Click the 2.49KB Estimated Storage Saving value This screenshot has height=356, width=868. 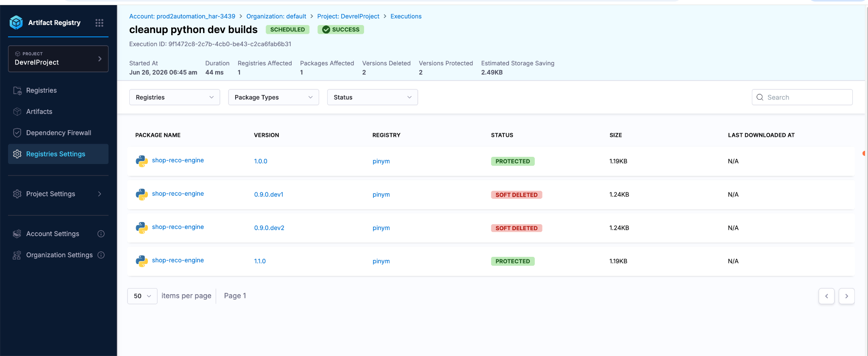tap(492, 72)
